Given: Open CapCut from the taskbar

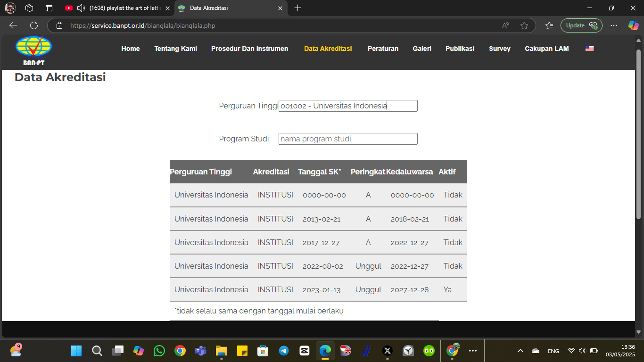Looking at the screenshot, I should (304, 351).
